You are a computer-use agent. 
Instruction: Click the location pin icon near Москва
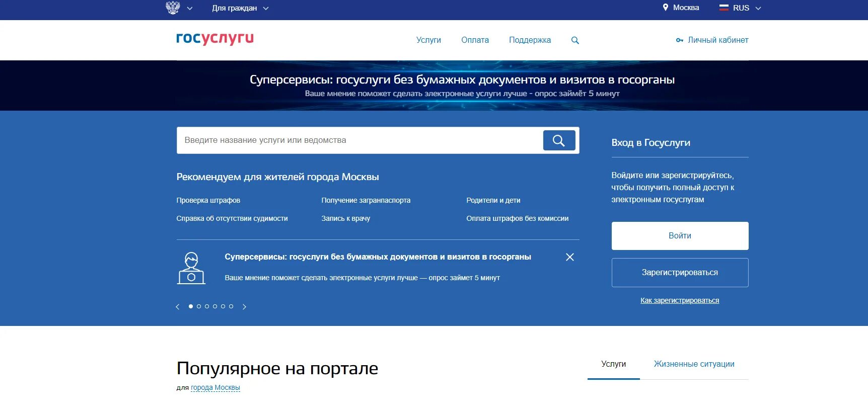pyautogui.click(x=666, y=8)
